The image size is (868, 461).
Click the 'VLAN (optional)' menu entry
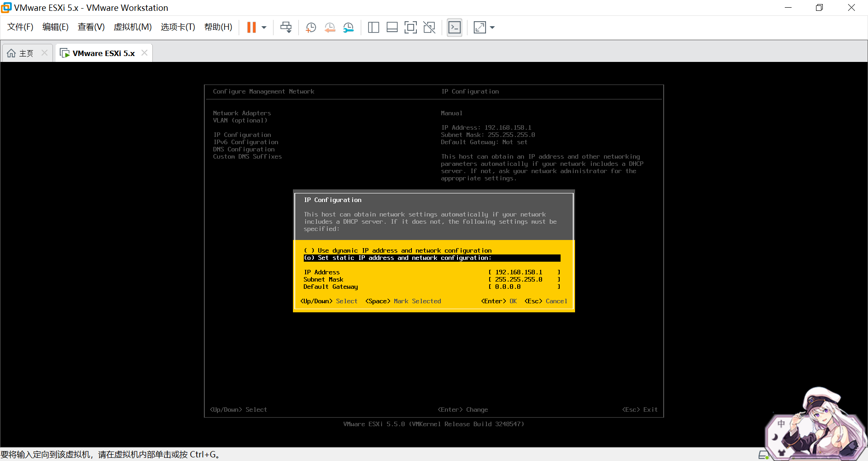[x=240, y=120]
